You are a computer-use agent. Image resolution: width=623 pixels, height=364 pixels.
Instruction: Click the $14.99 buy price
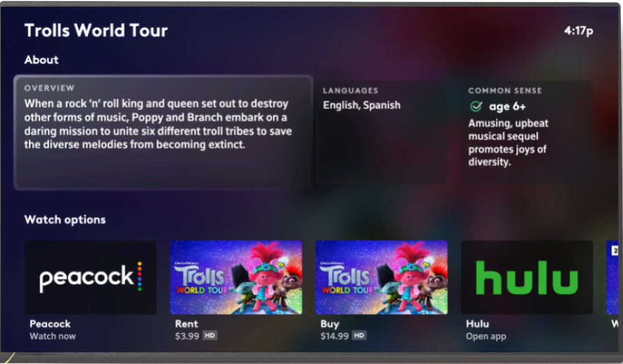pos(334,336)
